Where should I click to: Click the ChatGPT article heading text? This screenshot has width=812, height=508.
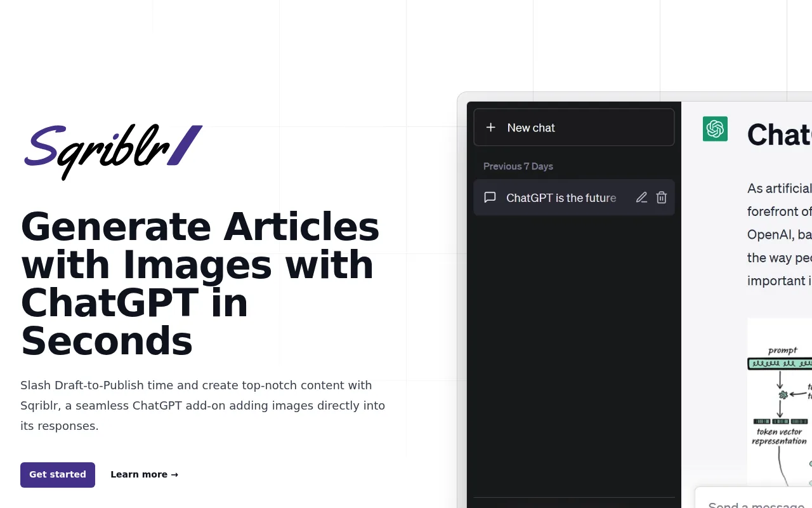pyautogui.click(x=780, y=135)
